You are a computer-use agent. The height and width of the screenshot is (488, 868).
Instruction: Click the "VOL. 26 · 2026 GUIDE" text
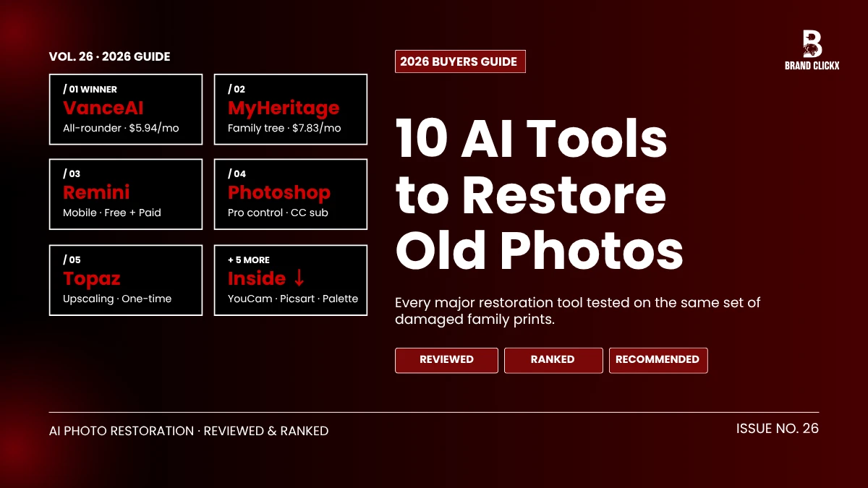tap(110, 56)
